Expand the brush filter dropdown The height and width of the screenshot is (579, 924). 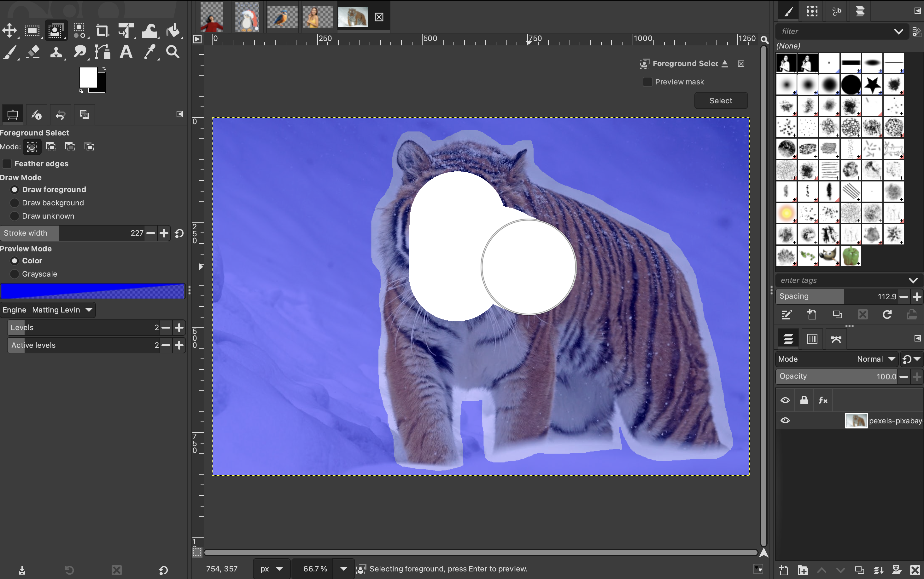pos(898,32)
